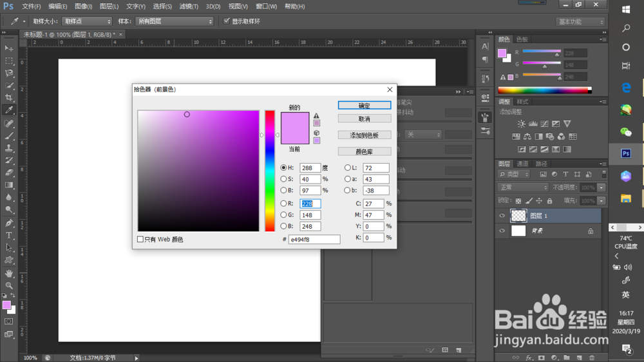
Task: Select the Rectangular Marquee tool
Action: (x=8, y=61)
